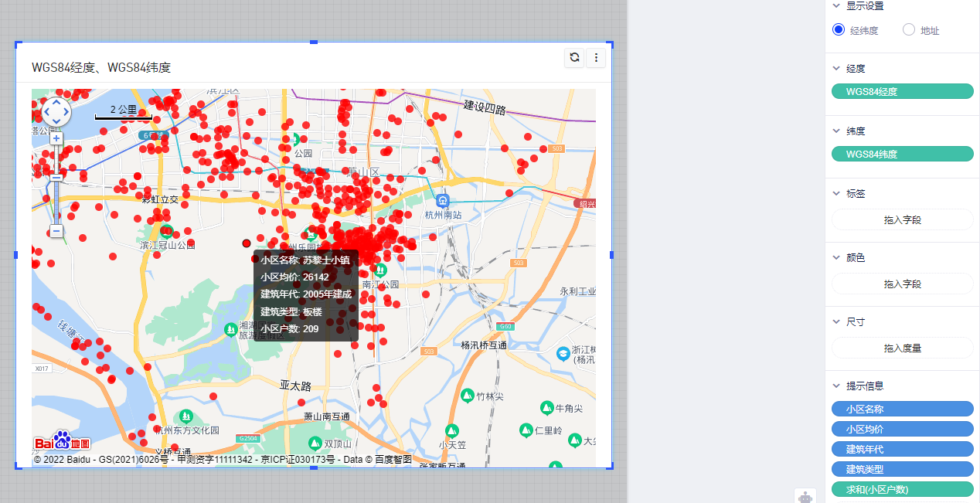980x503 pixels.
Task: Click the 杭州南站 station icon on map
Action: pos(442,200)
